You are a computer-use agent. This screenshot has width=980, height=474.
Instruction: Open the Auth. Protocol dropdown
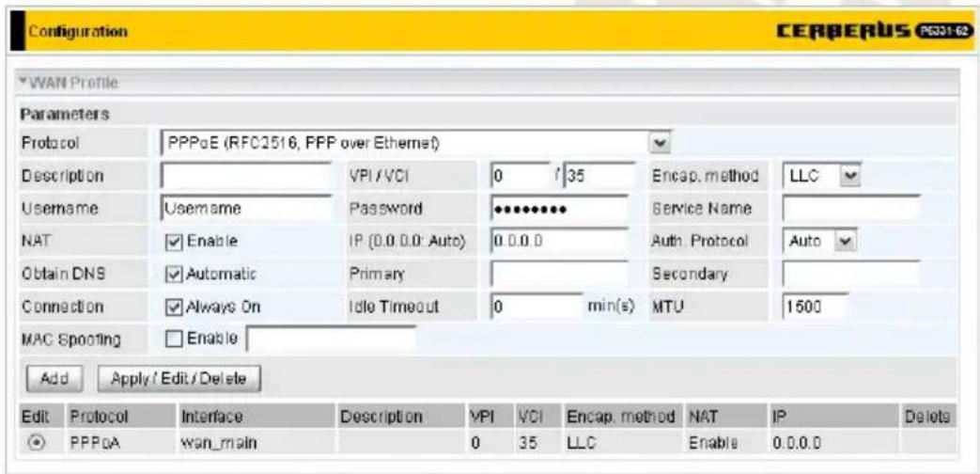[820, 241]
